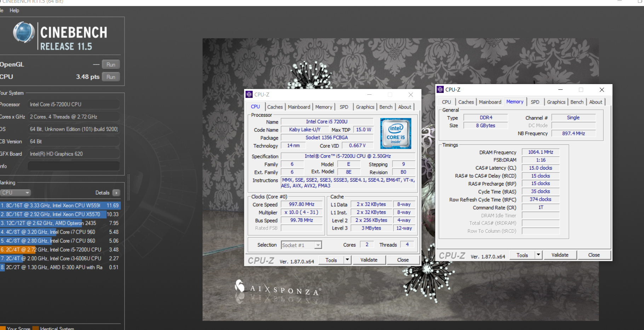Click the Core Speed value 997.80 MHz
Screen dimensions: 644x330
302,204
